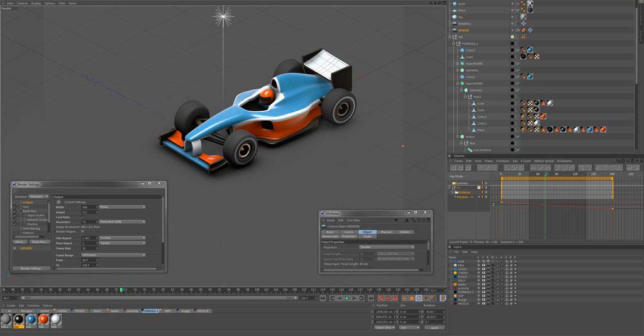Toggle the green enable checkmark for HyperNURBS
This screenshot has height=336, width=644.
[x=518, y=64]
